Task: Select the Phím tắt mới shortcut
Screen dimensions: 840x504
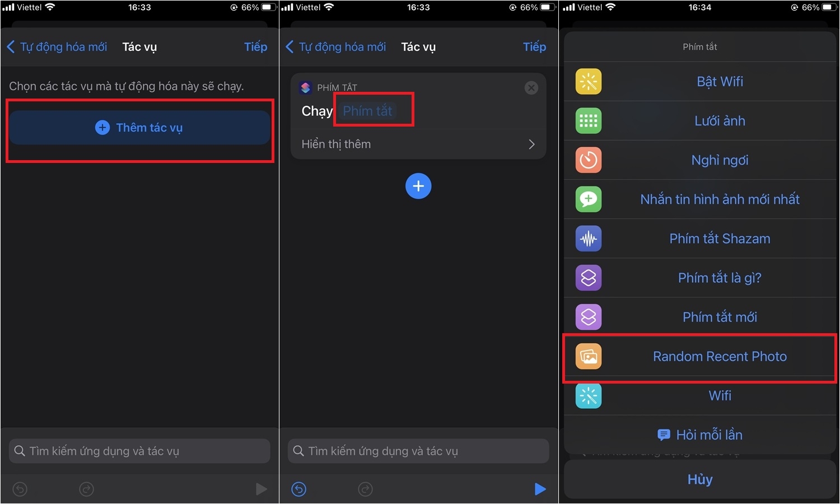Action: click(700, 317)
